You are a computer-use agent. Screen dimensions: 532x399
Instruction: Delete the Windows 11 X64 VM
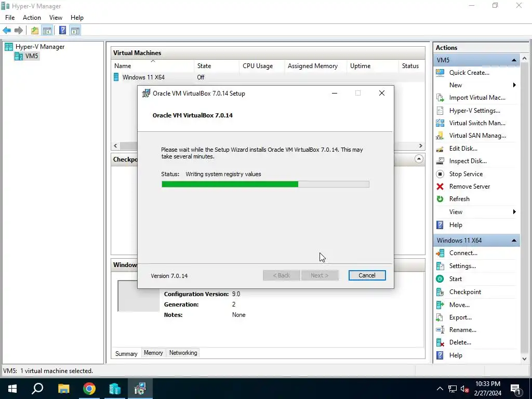[x=460, y=343]
